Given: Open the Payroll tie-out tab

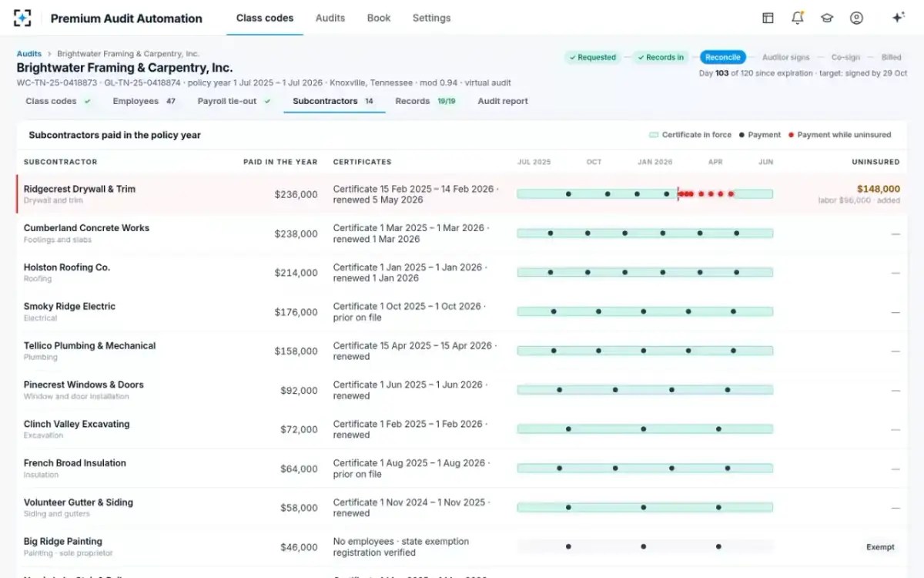Looking at the screenshot, I should (x=234, y=101).
